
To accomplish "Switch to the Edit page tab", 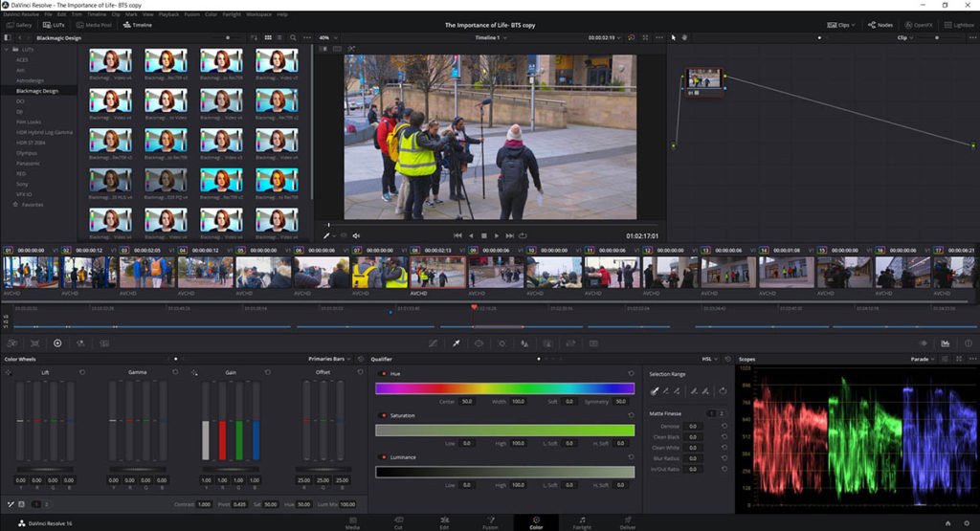I will [x=444, y=522].
